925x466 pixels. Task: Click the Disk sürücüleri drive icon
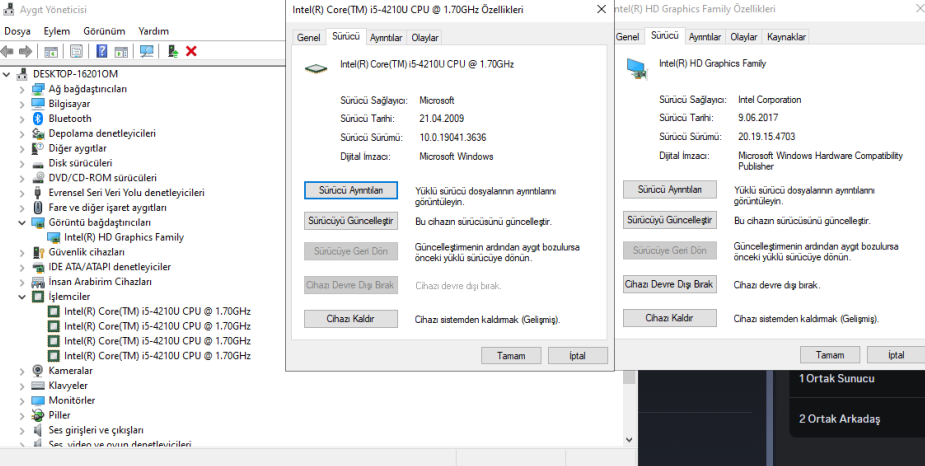38,163
